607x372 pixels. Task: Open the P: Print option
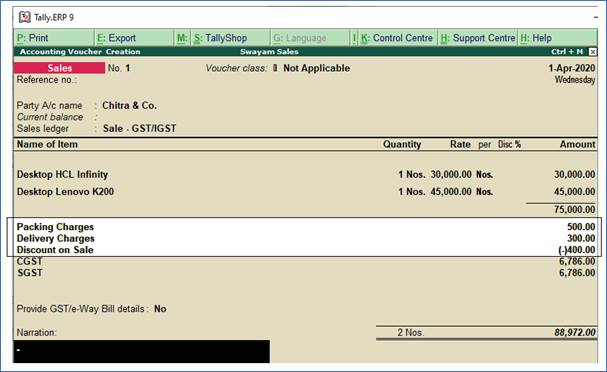click(53, 38)
